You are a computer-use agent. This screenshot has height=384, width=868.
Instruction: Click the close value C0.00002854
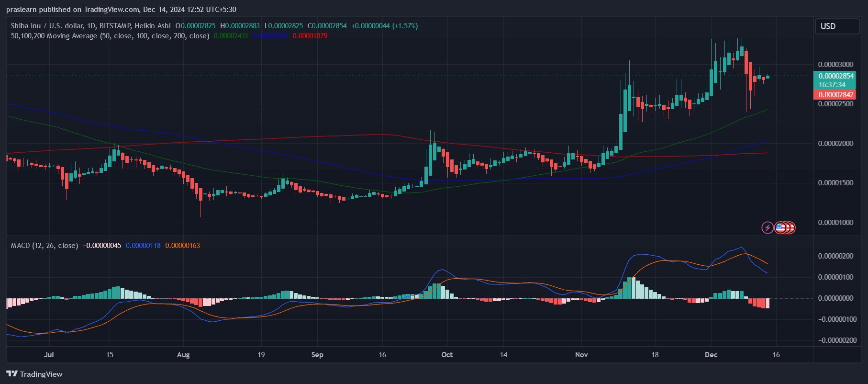tap(327, 26)
